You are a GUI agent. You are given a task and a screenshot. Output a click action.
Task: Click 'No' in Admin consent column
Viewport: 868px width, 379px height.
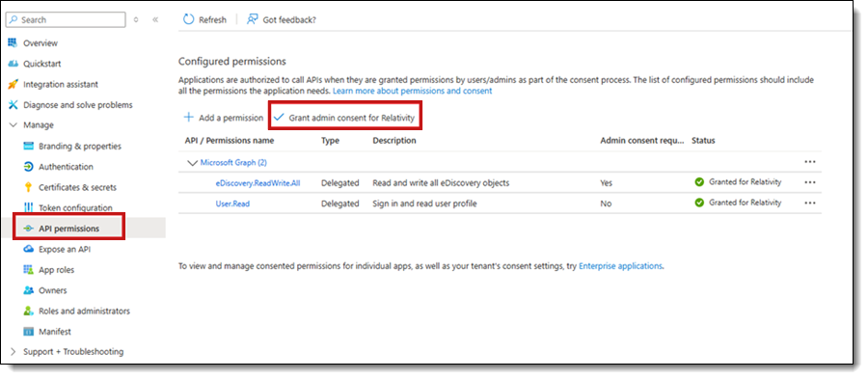606,203
